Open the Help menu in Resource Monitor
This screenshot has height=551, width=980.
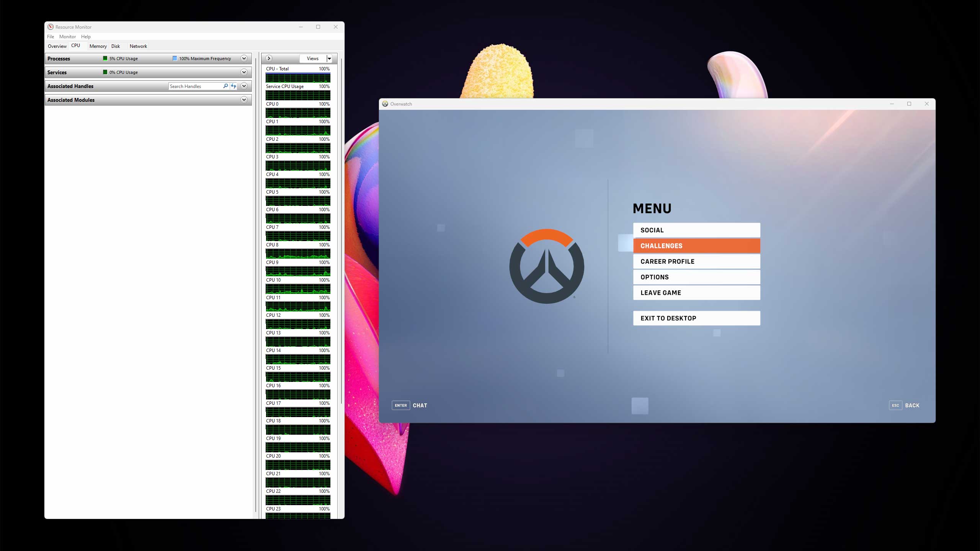coord(86,37)
